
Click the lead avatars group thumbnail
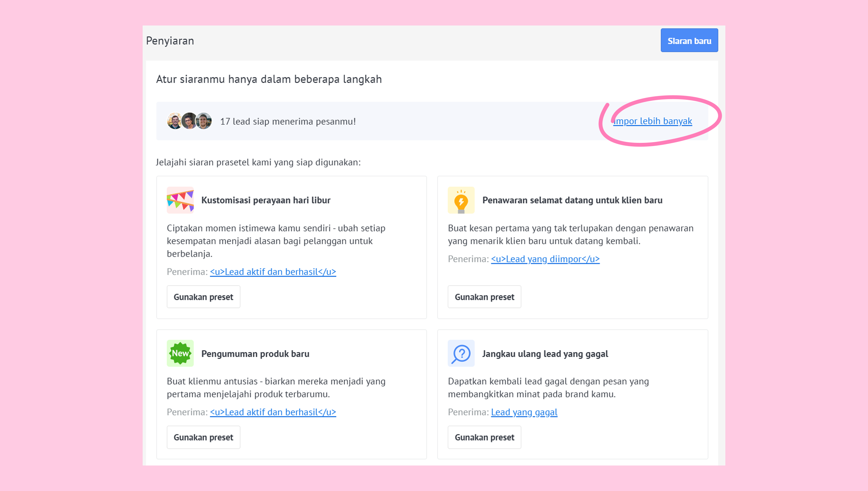[x=189, y=121]
